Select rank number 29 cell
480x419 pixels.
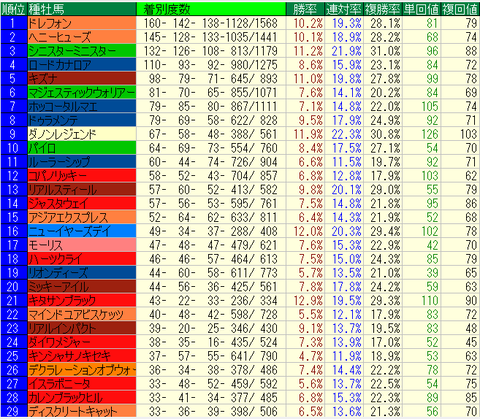tap(13, 411)
